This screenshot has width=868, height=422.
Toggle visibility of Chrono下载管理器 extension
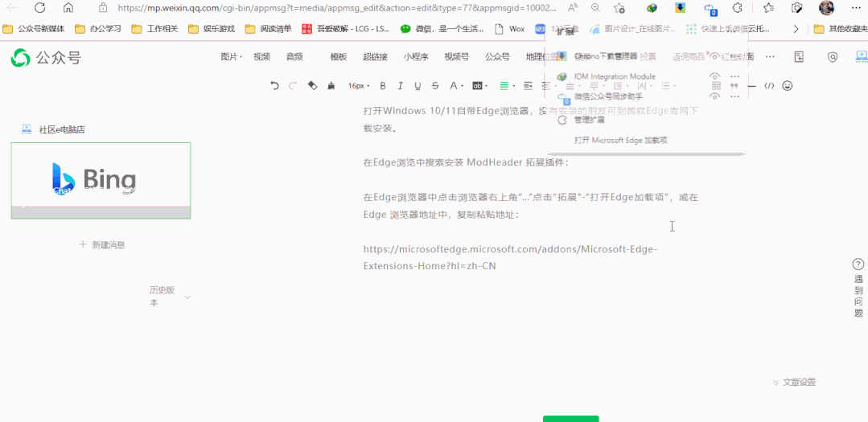click(x=715, y=55)
